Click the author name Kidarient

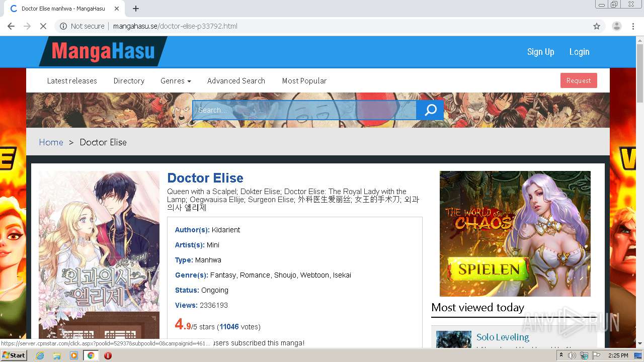click(226, 230)
